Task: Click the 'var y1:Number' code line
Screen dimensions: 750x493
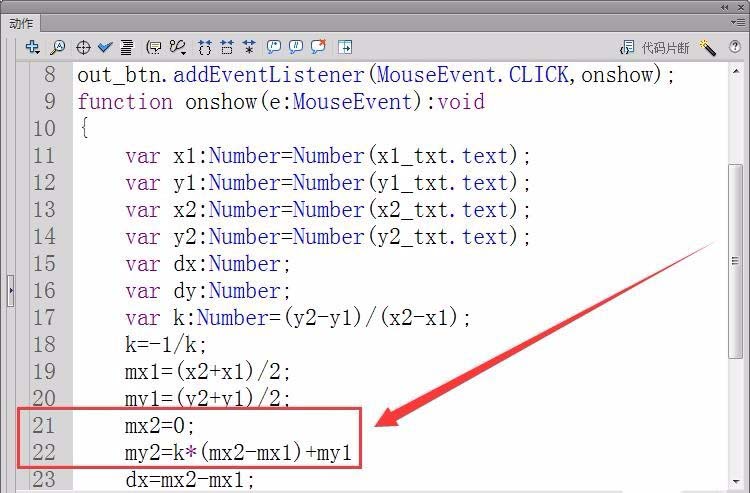Action: click(x=328, y=183)
